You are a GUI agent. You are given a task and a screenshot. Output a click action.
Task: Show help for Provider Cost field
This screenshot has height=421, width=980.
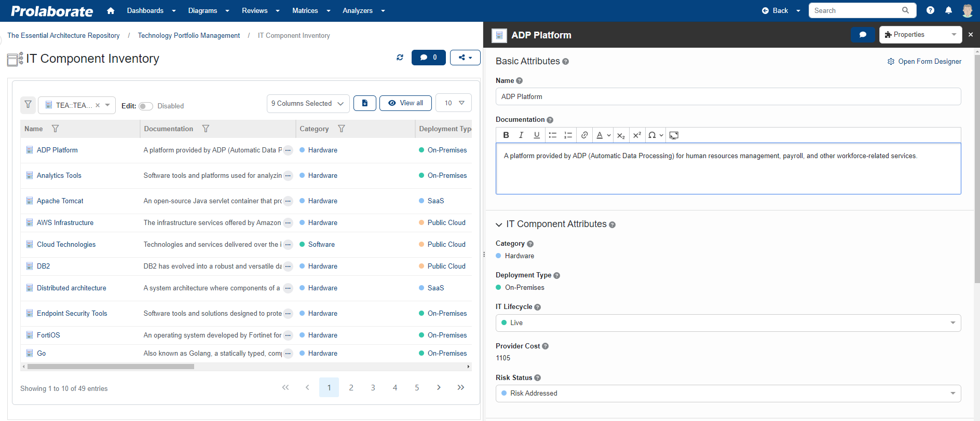click(545, 346)
